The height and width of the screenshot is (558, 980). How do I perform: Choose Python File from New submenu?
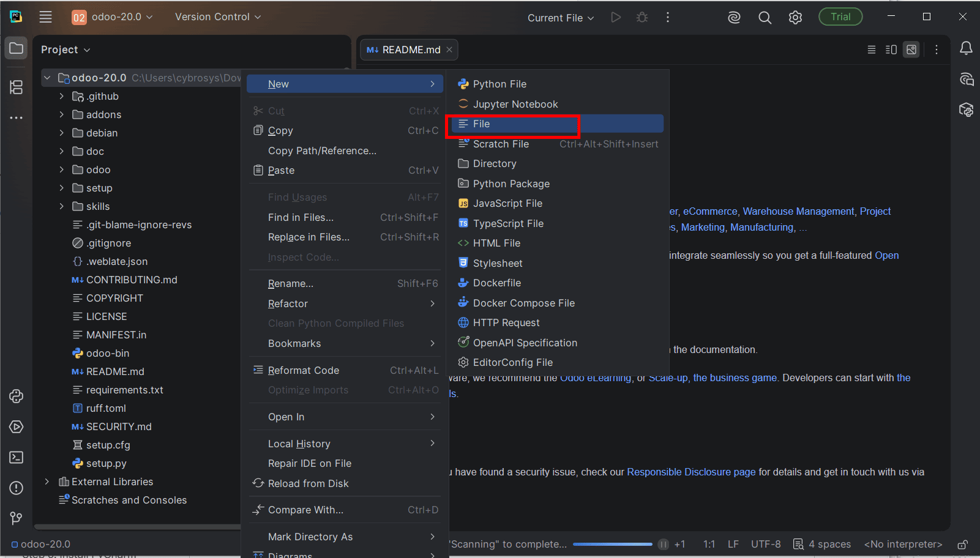click(557, 84)
